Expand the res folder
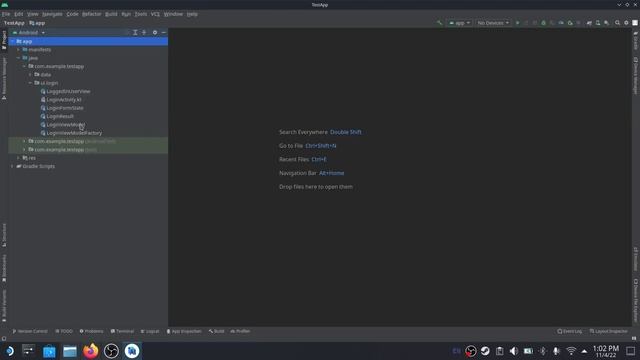640x360 pixels. pyautogui.click(x=18, y=158)
